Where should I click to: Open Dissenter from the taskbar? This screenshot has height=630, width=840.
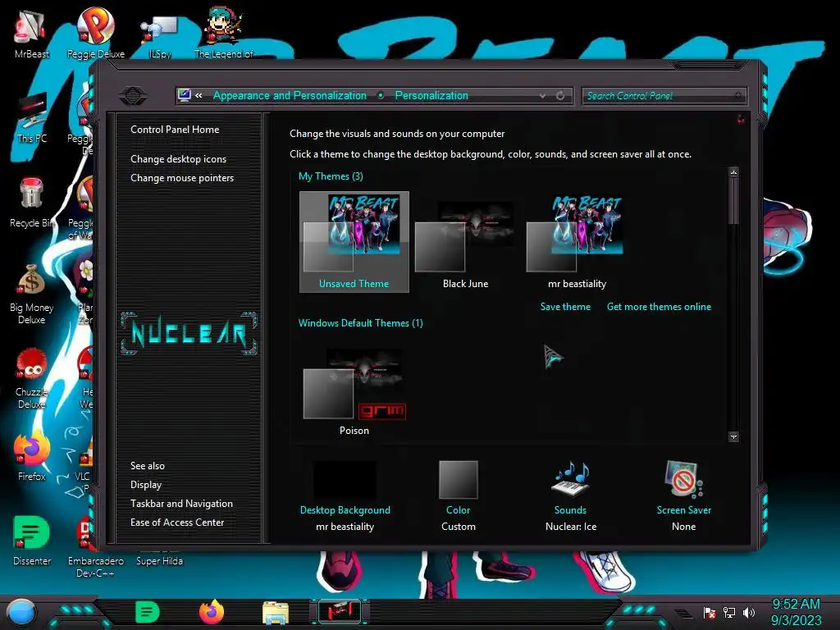[x=148, y=612]
